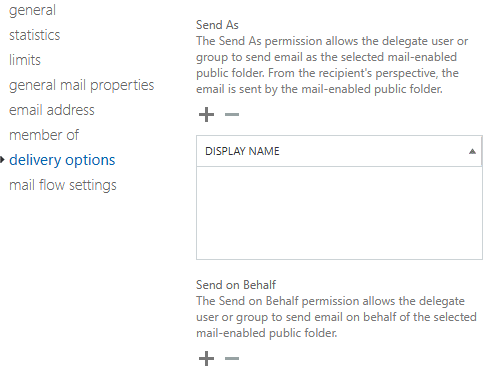Viewport: 487px width, 366px height.
Task: Add a Send As delegate with plus icon
Action: 206,115
